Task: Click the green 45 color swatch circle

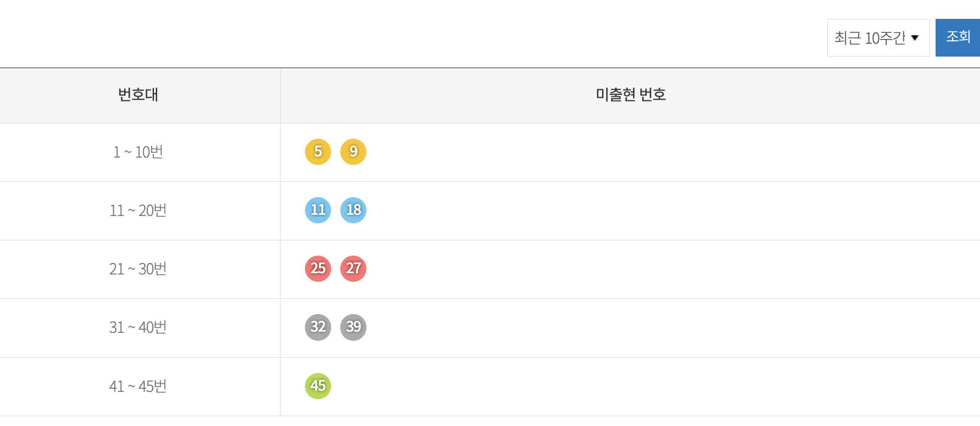Action: click(317, 385)
